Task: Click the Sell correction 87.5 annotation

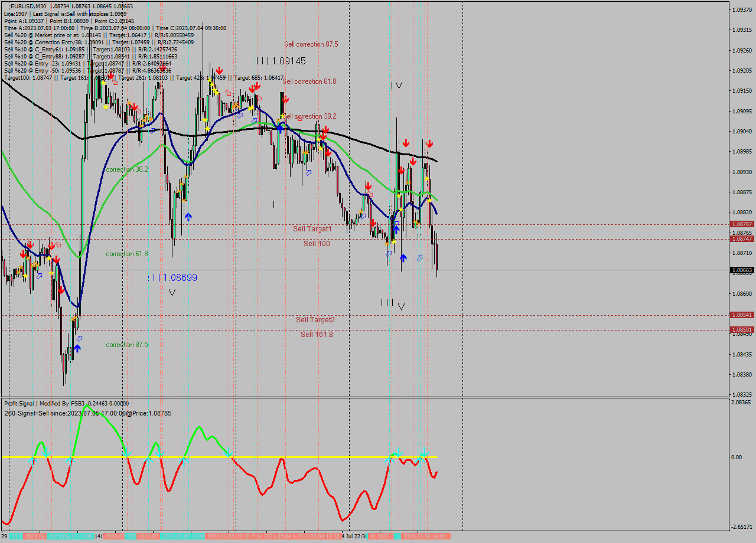Action: coord(312,44)
